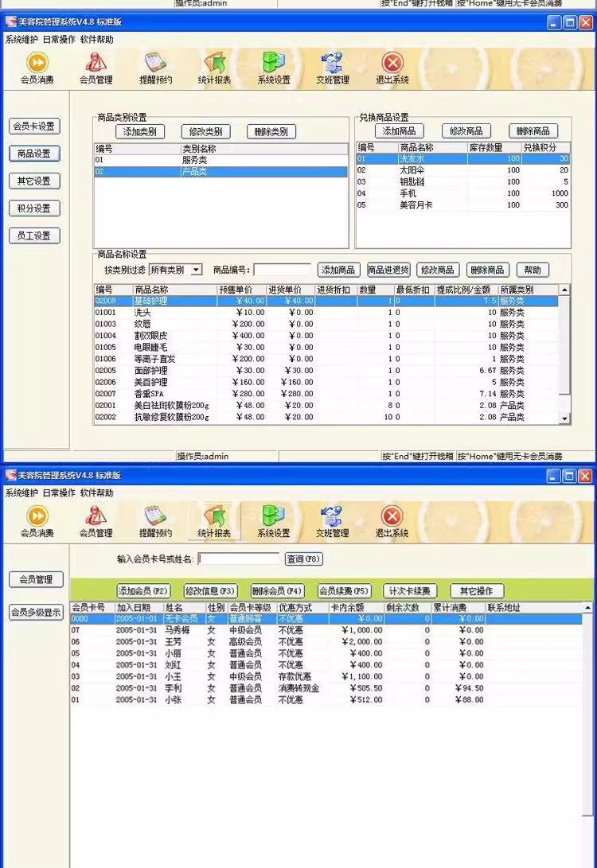
Task: Select product row 割双眼皮
Action: point(326,336)
